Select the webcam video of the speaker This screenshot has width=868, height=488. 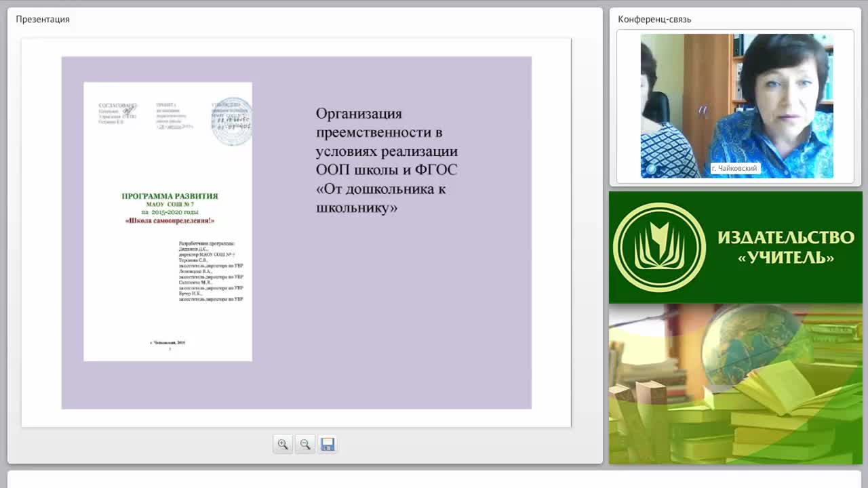[737, 106]
